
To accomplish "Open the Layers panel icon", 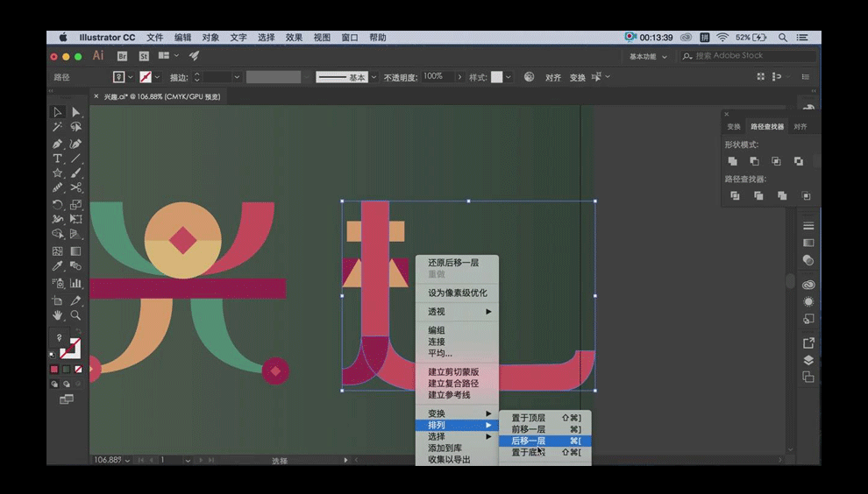I will [808, 360].
